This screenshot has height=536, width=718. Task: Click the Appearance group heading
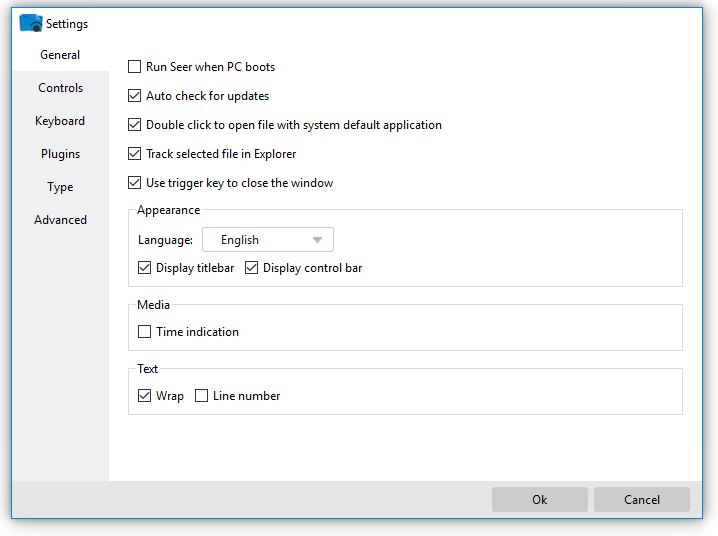pos(169,210)
